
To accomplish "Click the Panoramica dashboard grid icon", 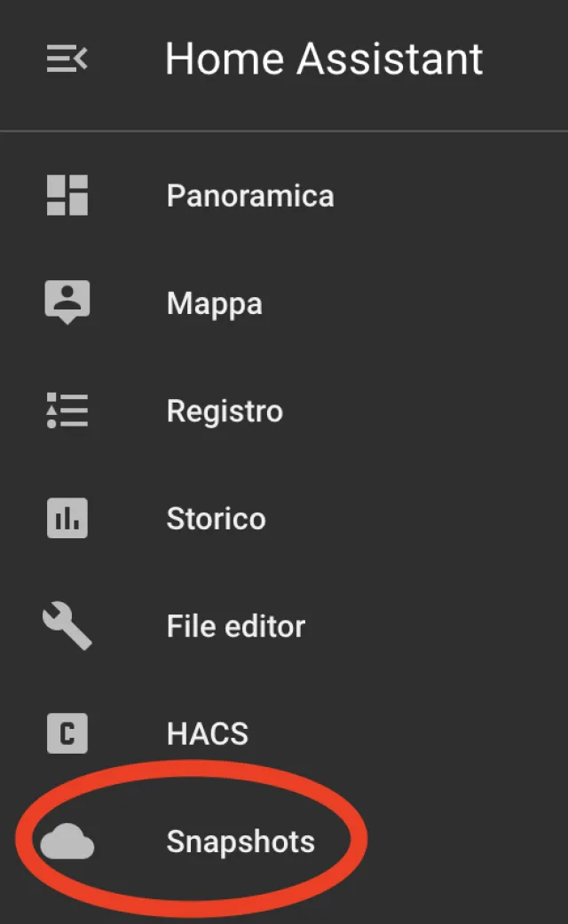I will pyautogui.click(x=67, y=195).
